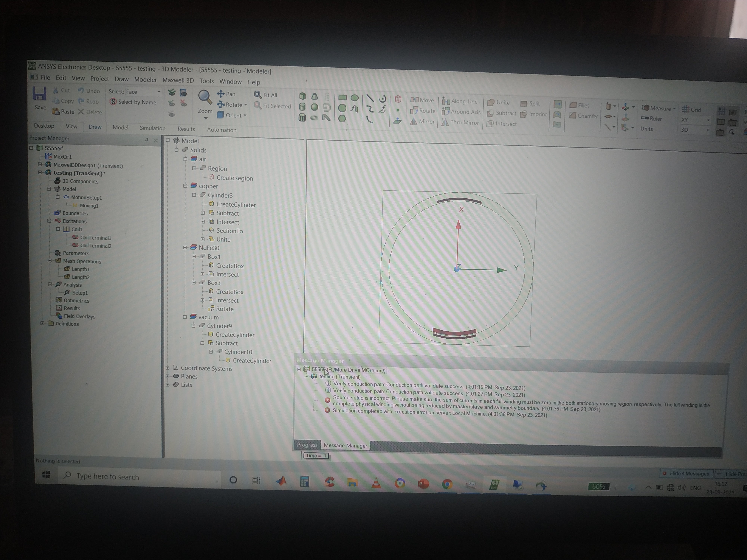The width and height of the screenshot is (747, 560).
Task: Draw a rectangle with the rectangle tool
Action: [342, 98]
